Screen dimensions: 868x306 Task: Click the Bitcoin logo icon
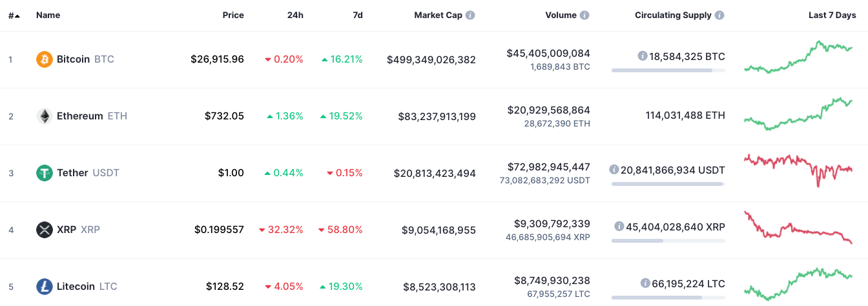pos(44,59)
